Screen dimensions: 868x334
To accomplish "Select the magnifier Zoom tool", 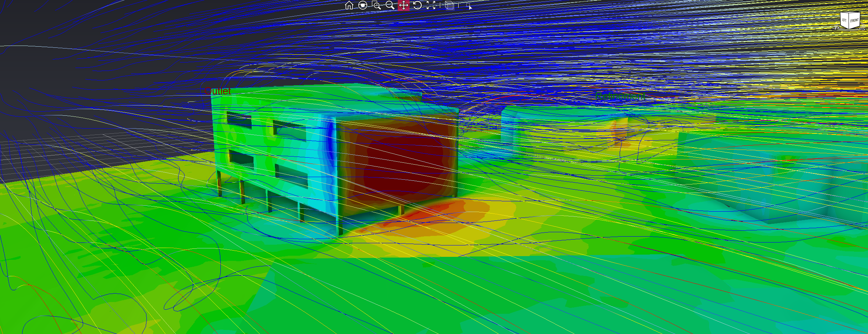I will click(x=390, y=5).
